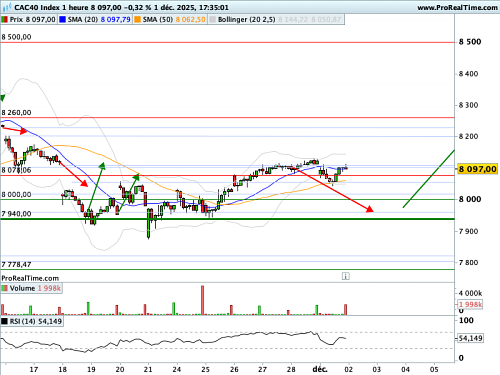
Task: Open the small info icon above the Volume panel
Action: pos(346,276)
